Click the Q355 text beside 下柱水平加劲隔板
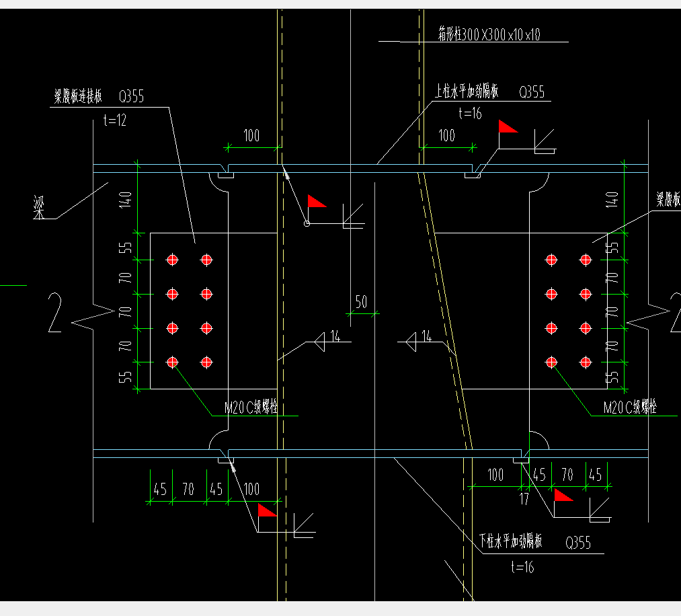The width and height of the screenshot is (681, 616). tap(578, 543)
